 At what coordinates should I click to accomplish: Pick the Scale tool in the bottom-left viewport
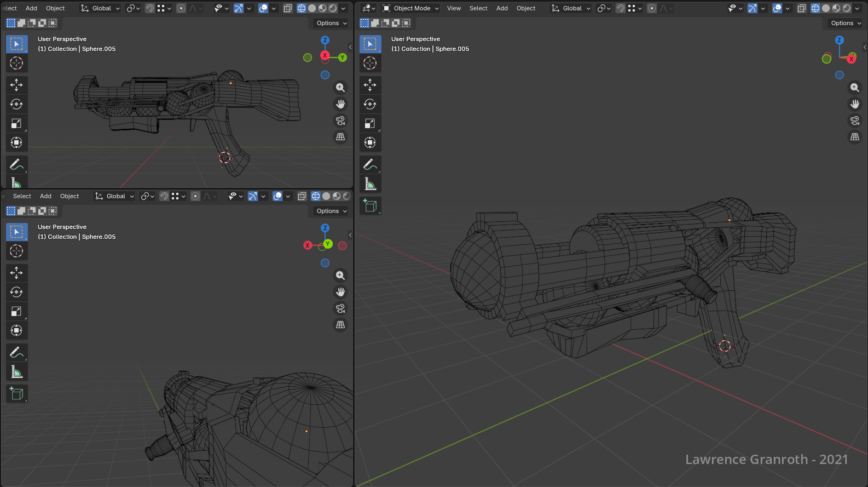[x=16, y=311]
